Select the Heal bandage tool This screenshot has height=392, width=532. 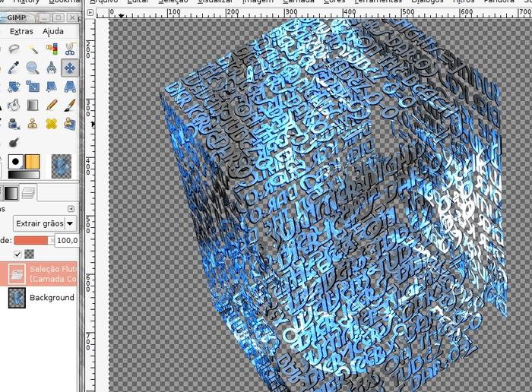point(51,124)
